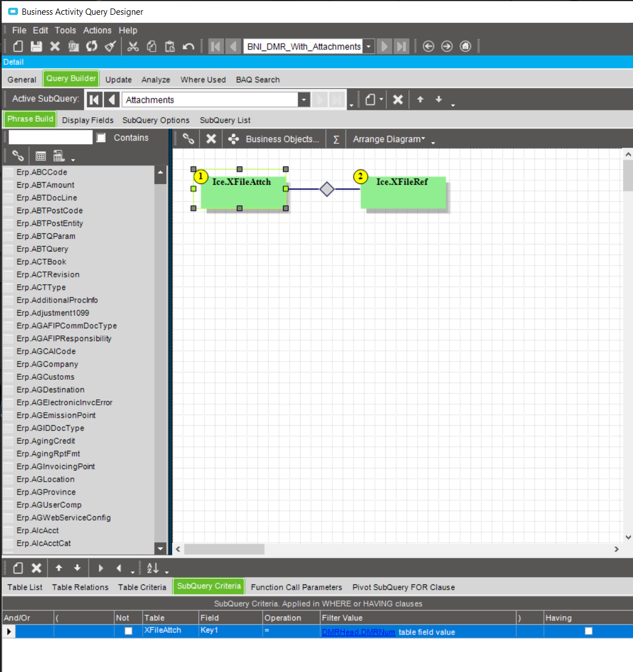Open the Arrange Diagram dropdown
This screenshot has width=633, height=672.
point(389,139)
